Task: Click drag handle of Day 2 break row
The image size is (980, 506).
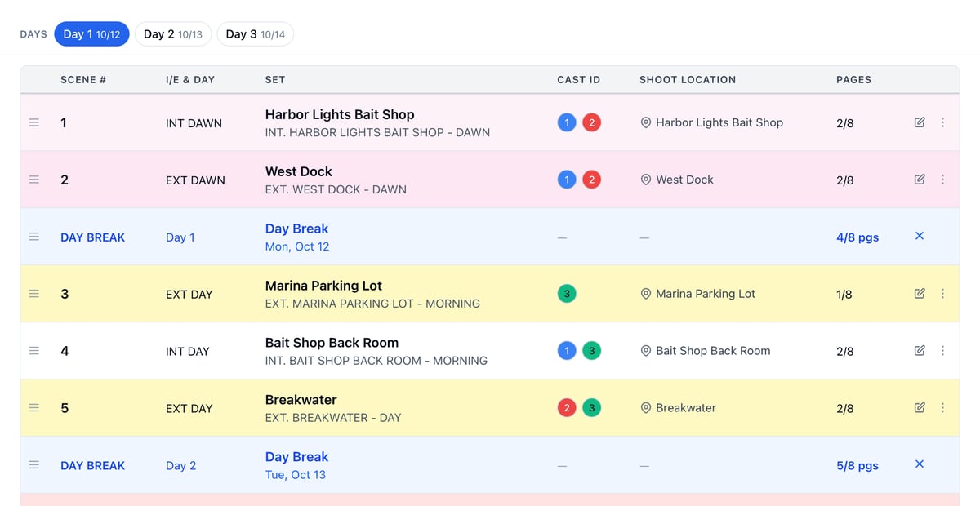Action: pos(33,465)
